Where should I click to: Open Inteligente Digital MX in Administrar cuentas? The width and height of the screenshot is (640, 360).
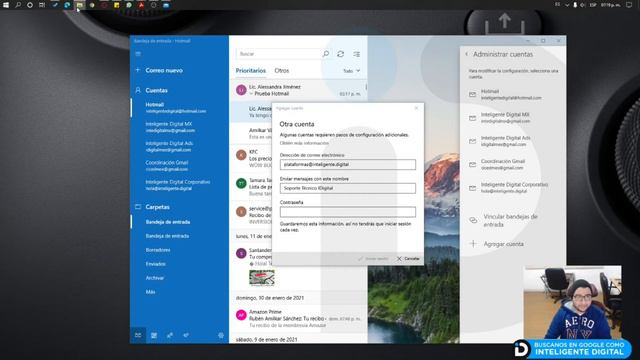513,118
